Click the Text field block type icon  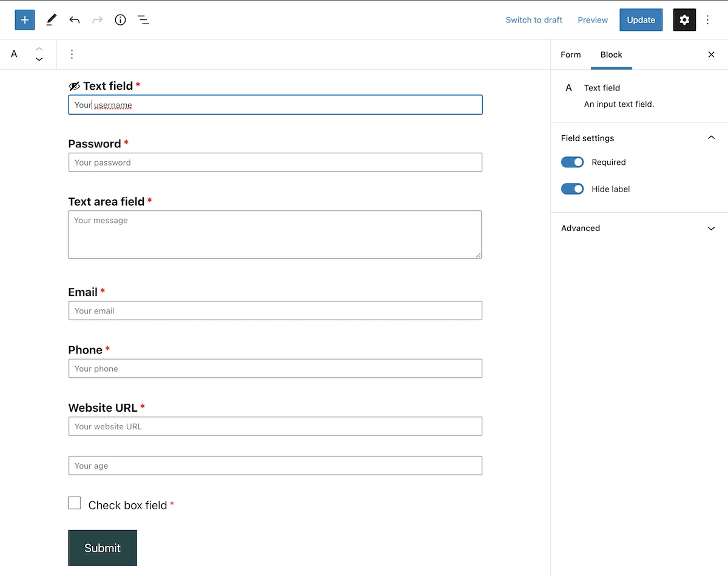(x=14, y=54)
